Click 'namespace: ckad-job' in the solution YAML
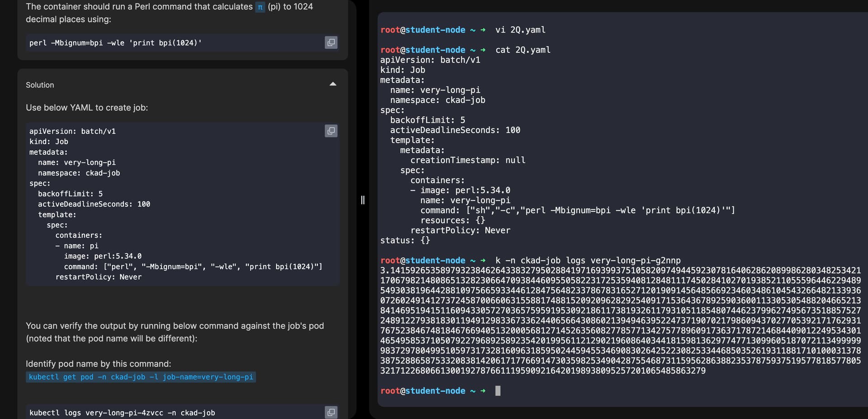The image size is (868, 419). tap(79, 173)
